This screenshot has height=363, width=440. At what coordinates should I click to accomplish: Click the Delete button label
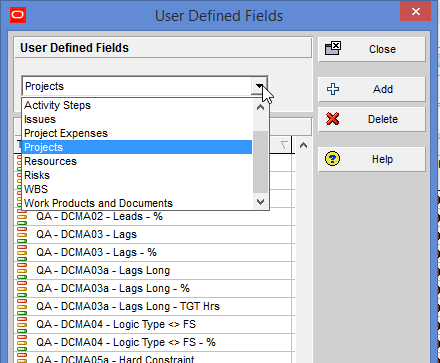[x=383, y=119]
